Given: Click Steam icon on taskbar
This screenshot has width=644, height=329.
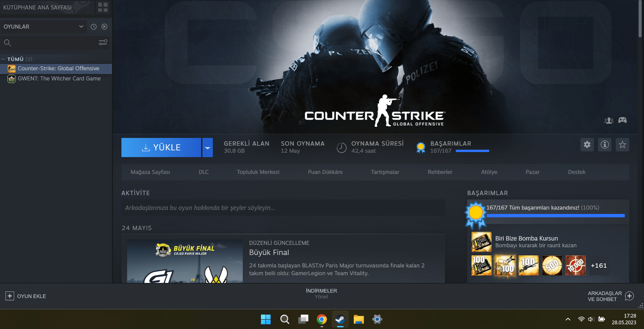Looking at the screenshot, I should (x=340, y=319).
